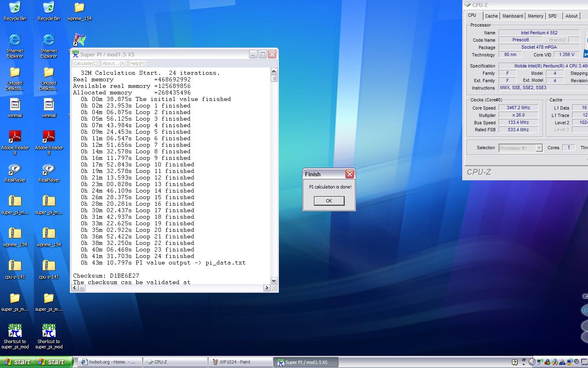Click the '533.4 MHz' rated FSB value
Image resolution: width=588 pixels, height=368 pixels.
coord(518,130)
